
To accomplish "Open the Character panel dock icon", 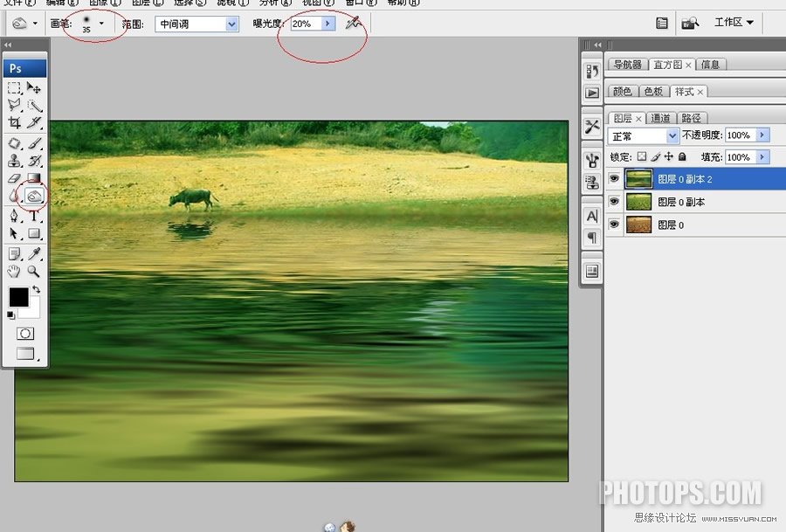I will pos(592,216).
